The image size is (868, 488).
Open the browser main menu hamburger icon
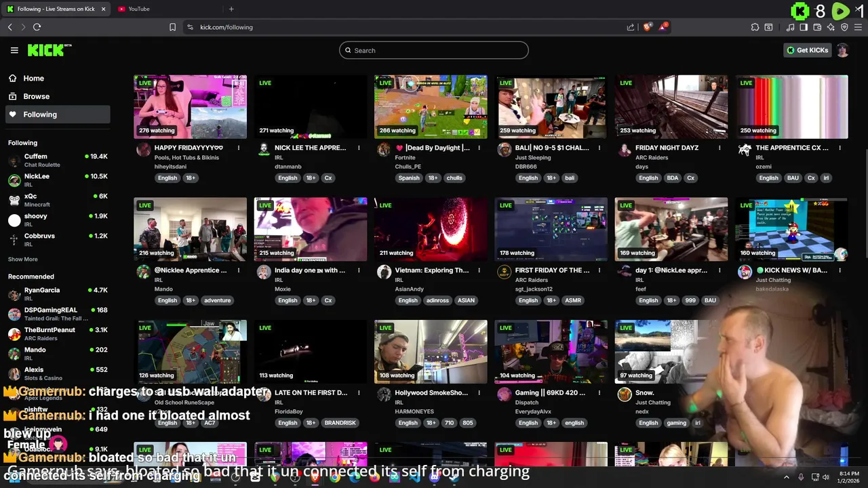859,27
